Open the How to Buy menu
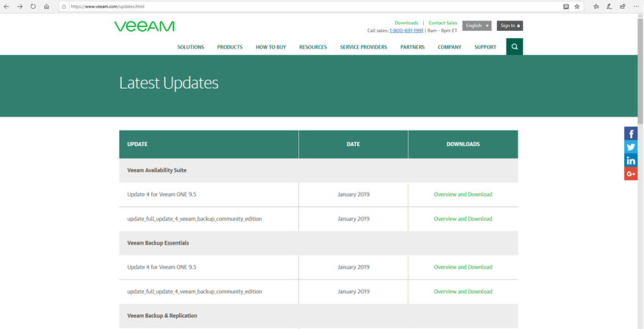644x329 pixels. [271, 47]
